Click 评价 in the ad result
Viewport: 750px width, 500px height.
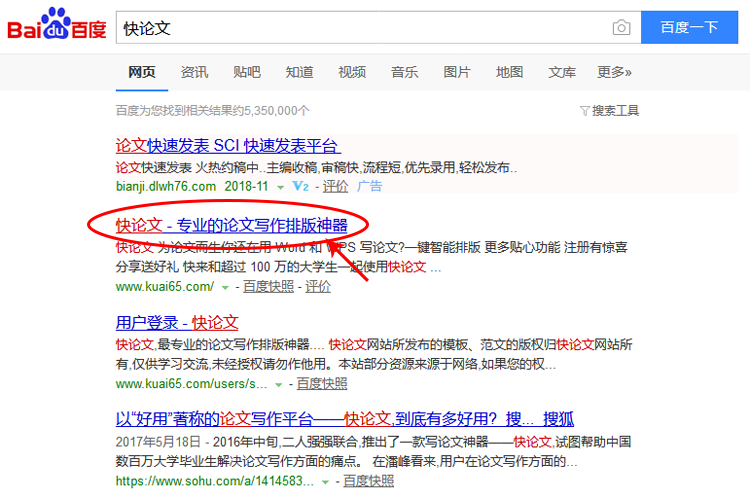pyautogui.click(x=335, y=186)
